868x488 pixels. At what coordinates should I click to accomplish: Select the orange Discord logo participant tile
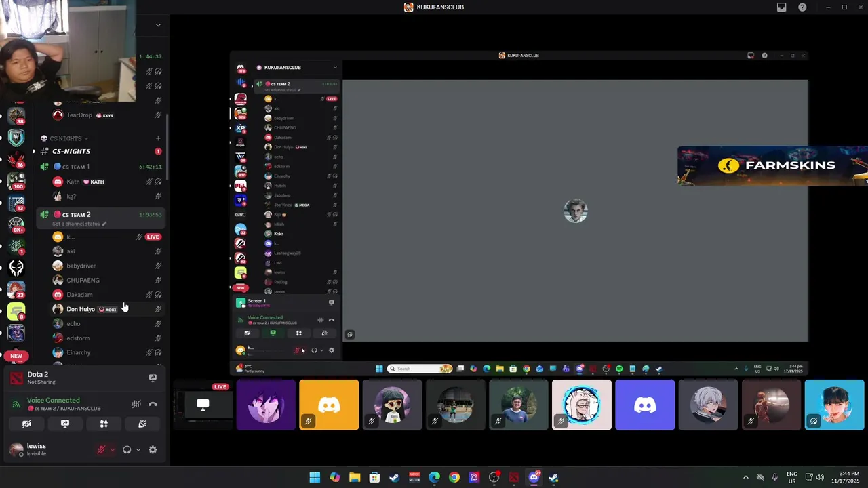(x=329, y=405)
